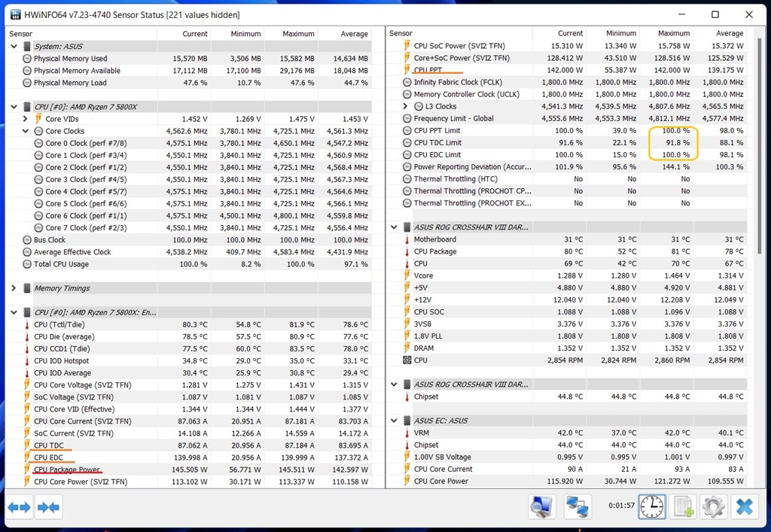Close sensors with blue X icon
The height and width of the screenshot is (532, 771).
point(745,506)
